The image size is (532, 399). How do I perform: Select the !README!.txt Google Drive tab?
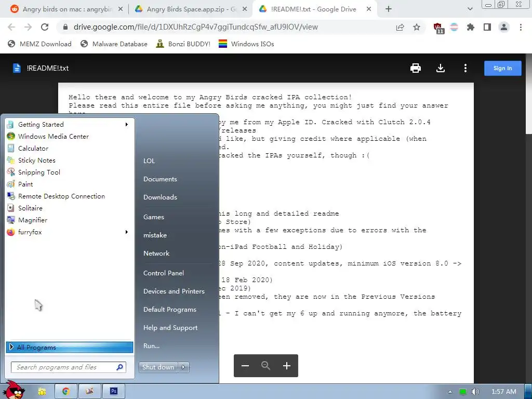click(x=314, y=9)
